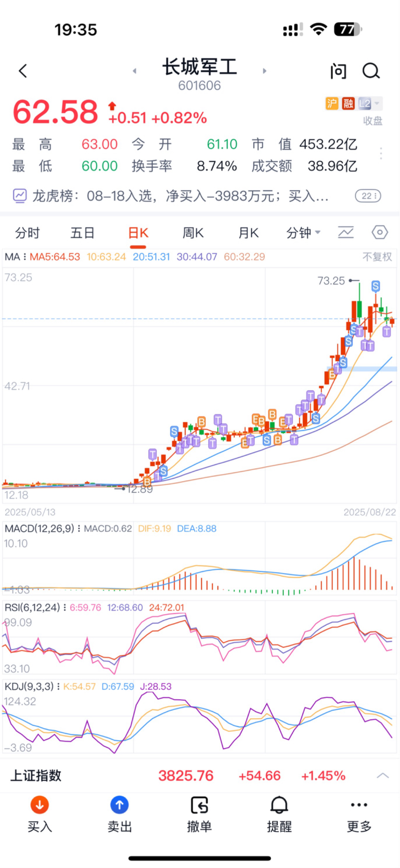Screen dimensions: 400x868
Task: Open the search magnifier icon
Action: coord(371,71)
